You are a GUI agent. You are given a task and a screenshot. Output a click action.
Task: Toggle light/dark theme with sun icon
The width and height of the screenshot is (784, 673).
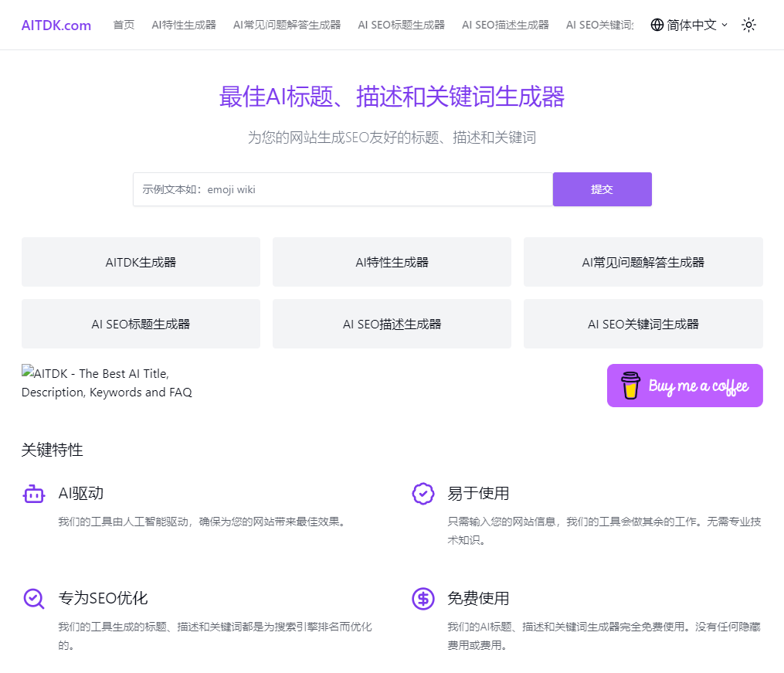coord(748,25)
